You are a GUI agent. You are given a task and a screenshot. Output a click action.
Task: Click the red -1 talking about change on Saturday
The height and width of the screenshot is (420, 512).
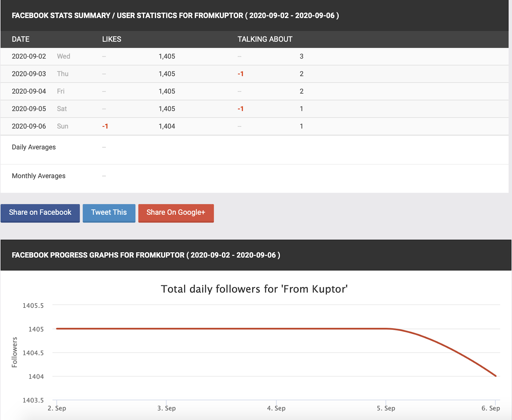coord(241,109)
